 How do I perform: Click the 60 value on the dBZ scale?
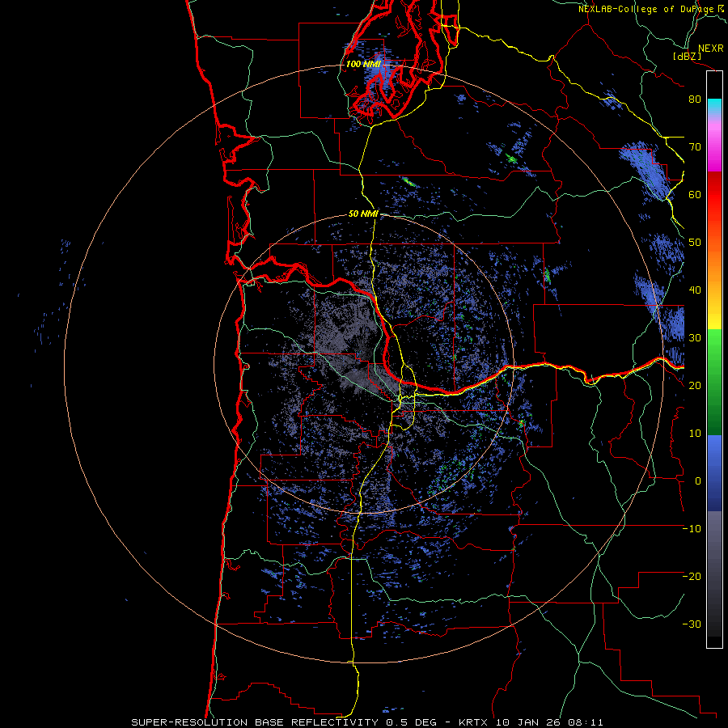click(695, 195)
